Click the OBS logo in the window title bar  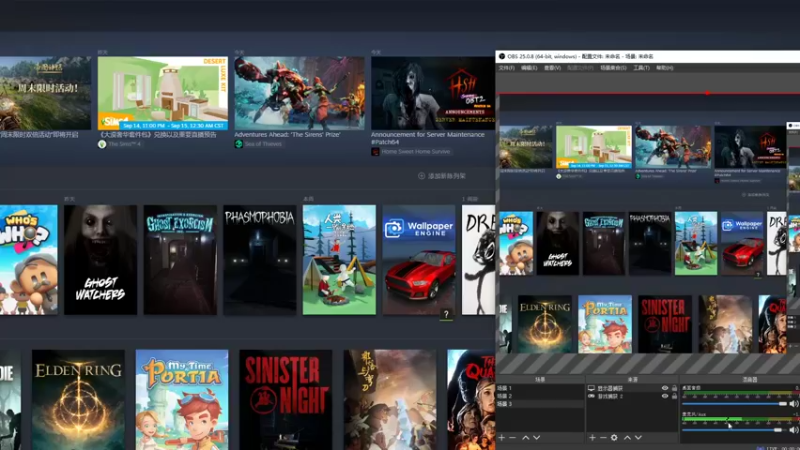point(502,56)
